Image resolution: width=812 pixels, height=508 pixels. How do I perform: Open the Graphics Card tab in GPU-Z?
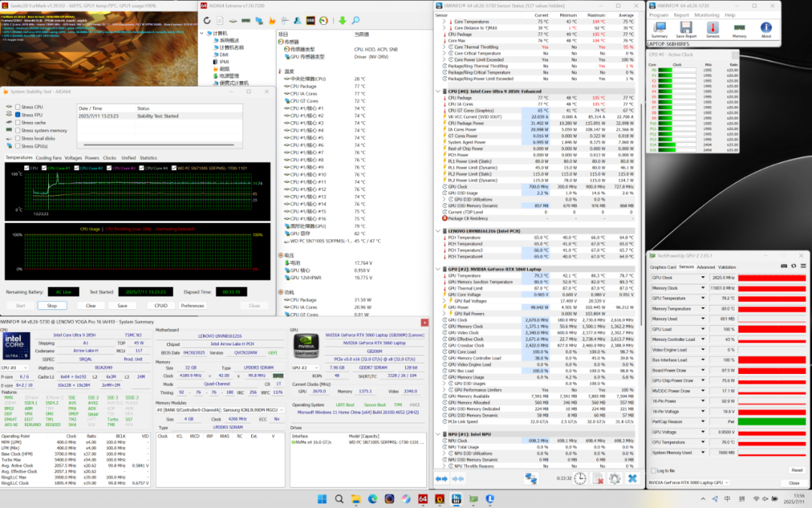coord(663,267)
